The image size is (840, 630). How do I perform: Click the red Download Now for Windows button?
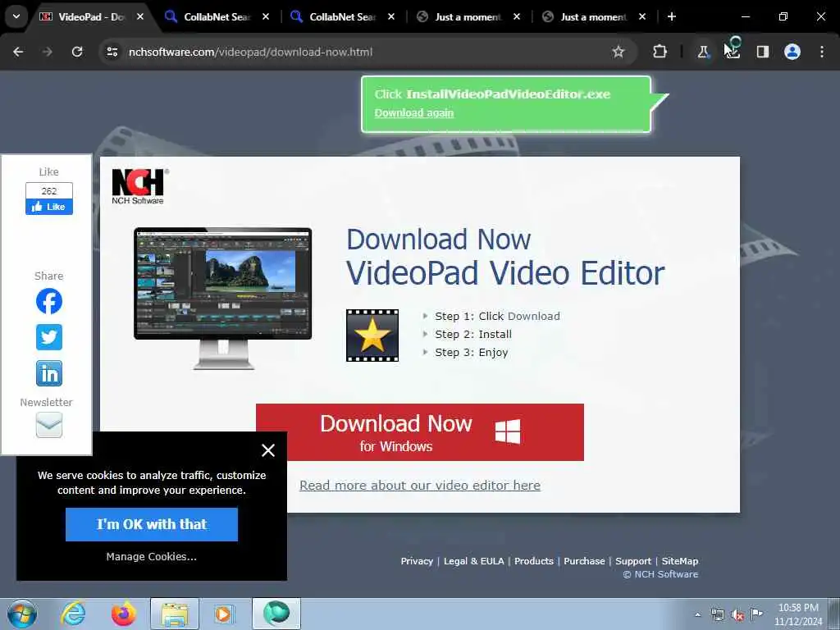[419, 432]
